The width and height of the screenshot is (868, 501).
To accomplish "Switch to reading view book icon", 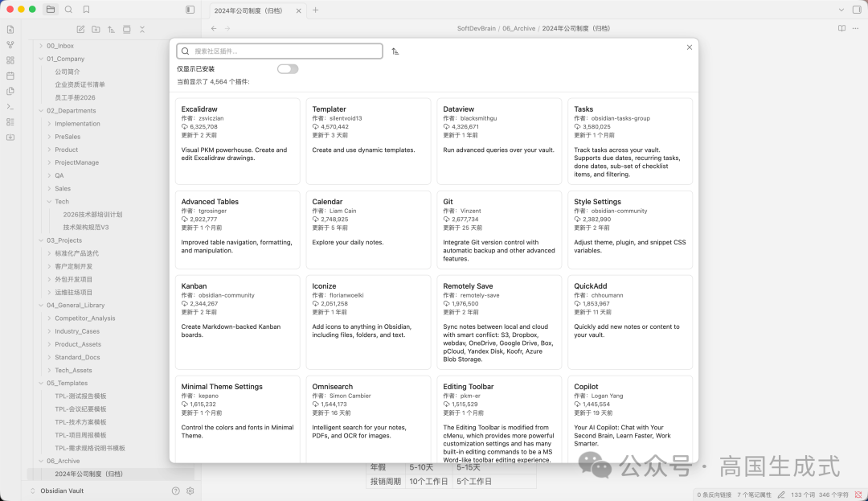I will pyautogui.click(x=841, y=28).
